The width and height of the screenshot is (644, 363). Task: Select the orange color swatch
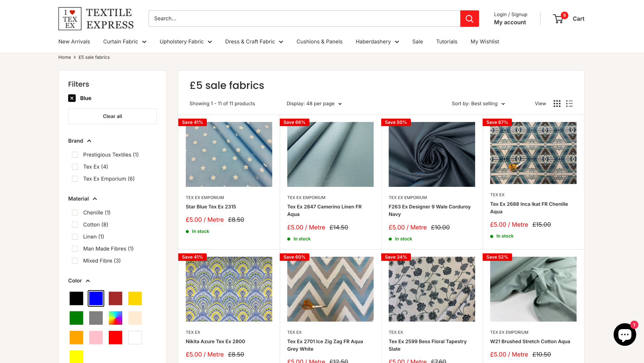pos(76,338)
